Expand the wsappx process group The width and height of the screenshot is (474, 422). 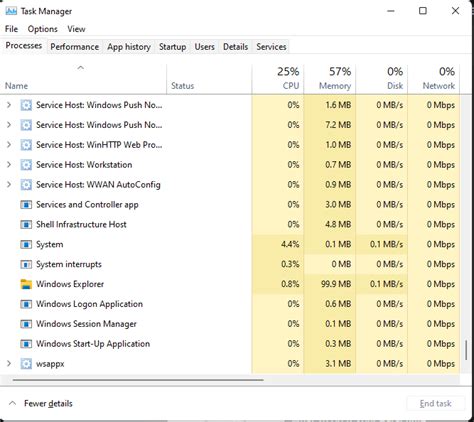point(9,364)
